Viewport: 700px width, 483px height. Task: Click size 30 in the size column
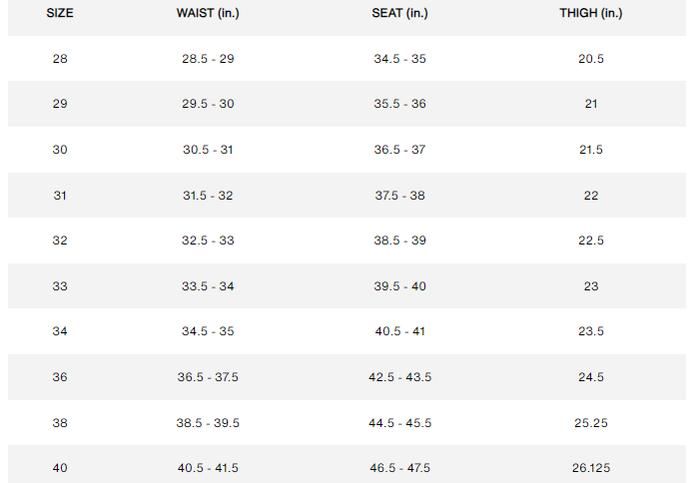(60, 150)
